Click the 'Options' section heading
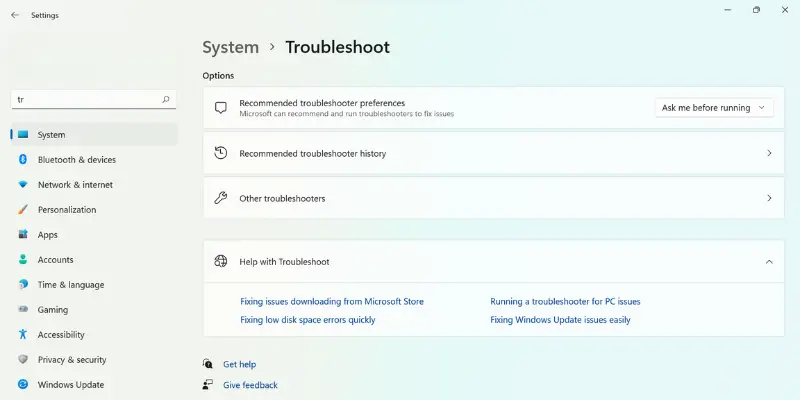This screenshot has width=800, height=400. pos(218,76)
